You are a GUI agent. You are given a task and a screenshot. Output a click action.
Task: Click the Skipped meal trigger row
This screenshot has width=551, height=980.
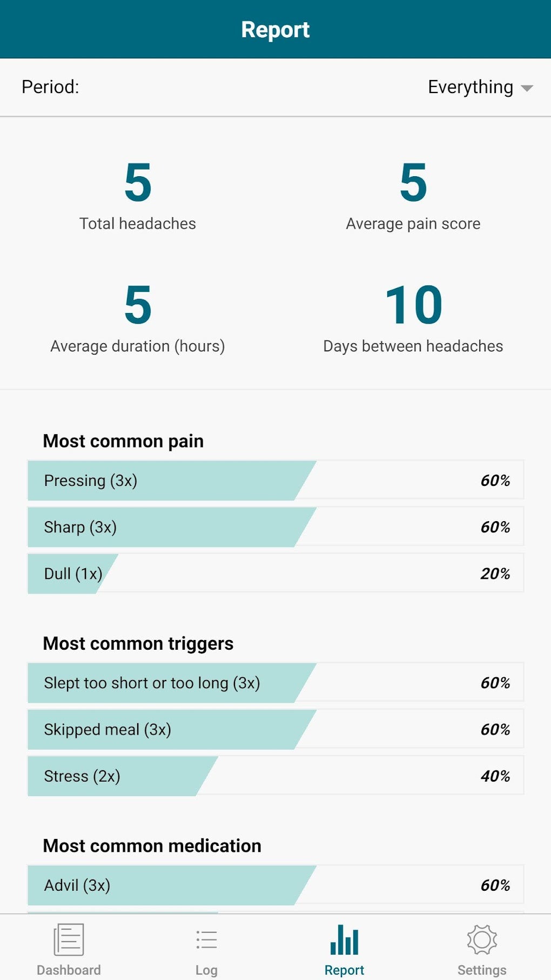(275, 729)
